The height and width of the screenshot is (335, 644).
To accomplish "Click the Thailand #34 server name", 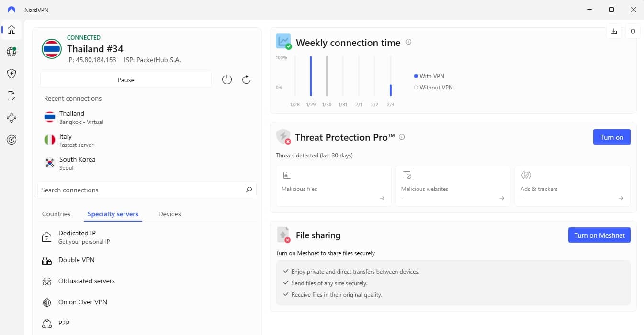I will click(x=95, y=49).
